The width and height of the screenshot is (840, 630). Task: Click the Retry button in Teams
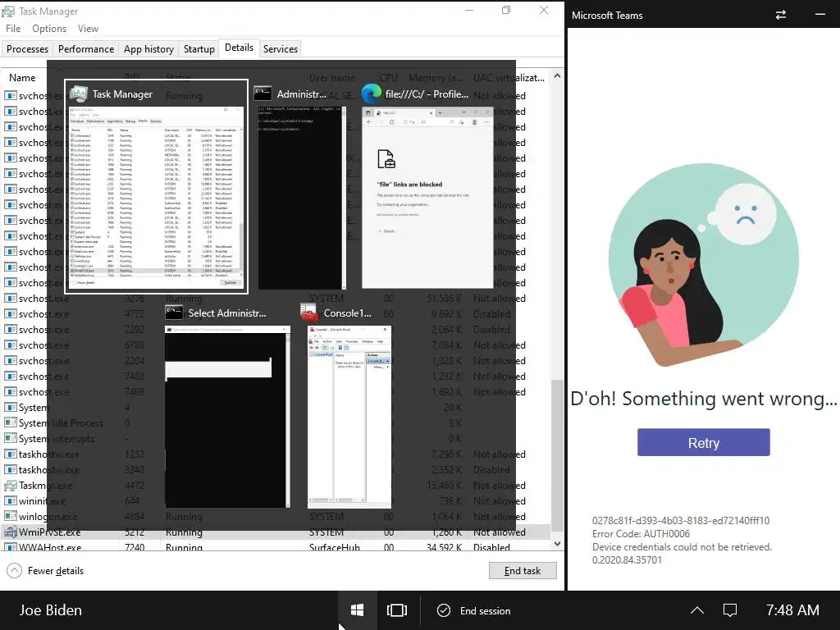click(x=703, y=442)
